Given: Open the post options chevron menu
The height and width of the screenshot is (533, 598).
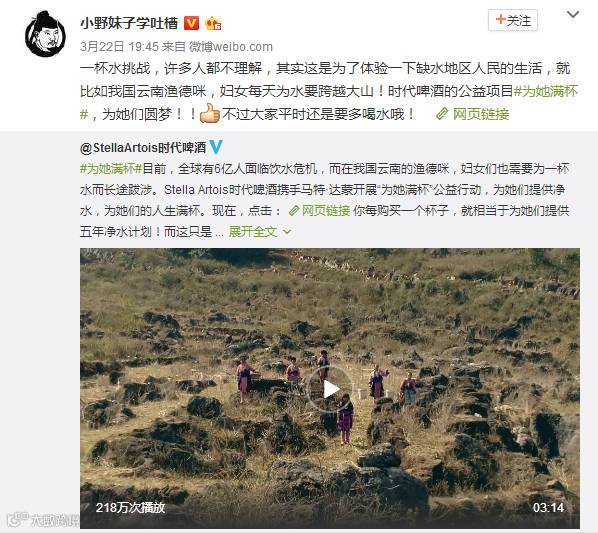Looking at the screenshot, I should (x=573, y=15).
